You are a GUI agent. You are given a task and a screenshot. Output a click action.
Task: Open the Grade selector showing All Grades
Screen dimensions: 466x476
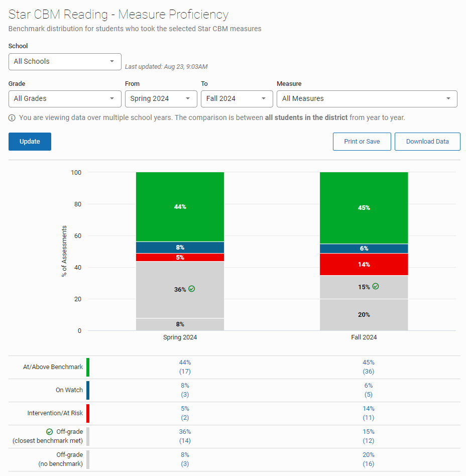(64, 99)
